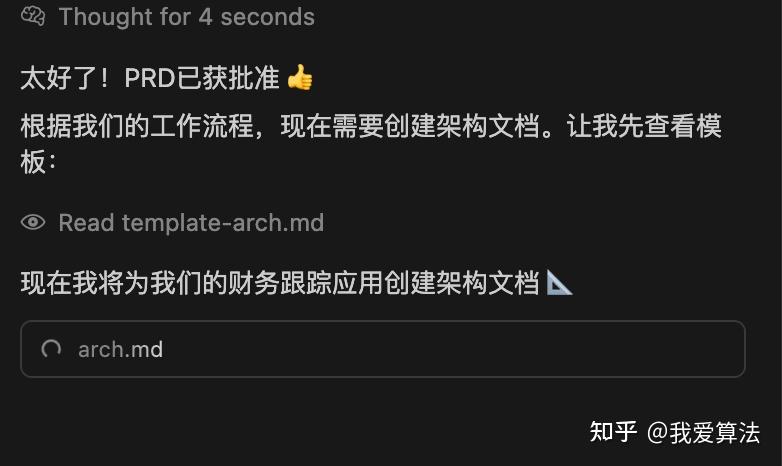Open the arch.md file card
The image size is (782, 466).
click(x=383, y=349)
